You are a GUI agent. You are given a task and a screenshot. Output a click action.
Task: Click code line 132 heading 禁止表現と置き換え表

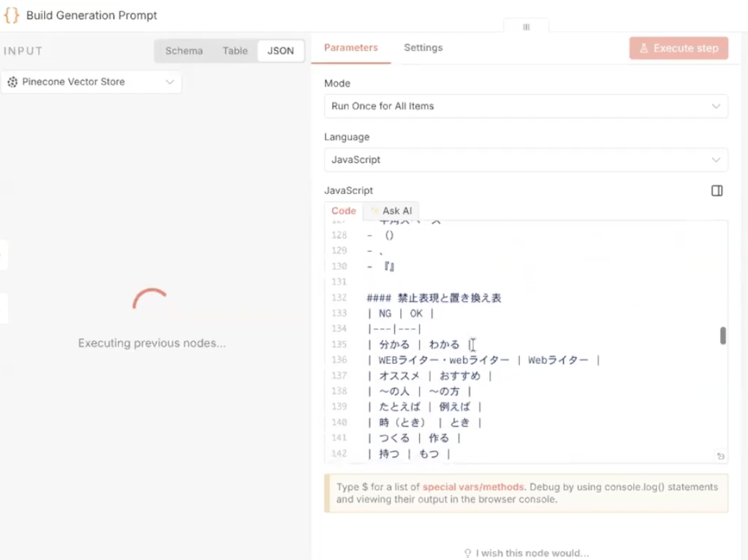[434, 298]
